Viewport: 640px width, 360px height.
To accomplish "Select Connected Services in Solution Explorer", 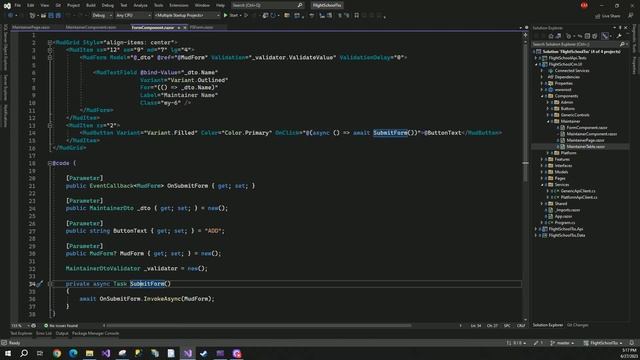I will click(571, 71).
